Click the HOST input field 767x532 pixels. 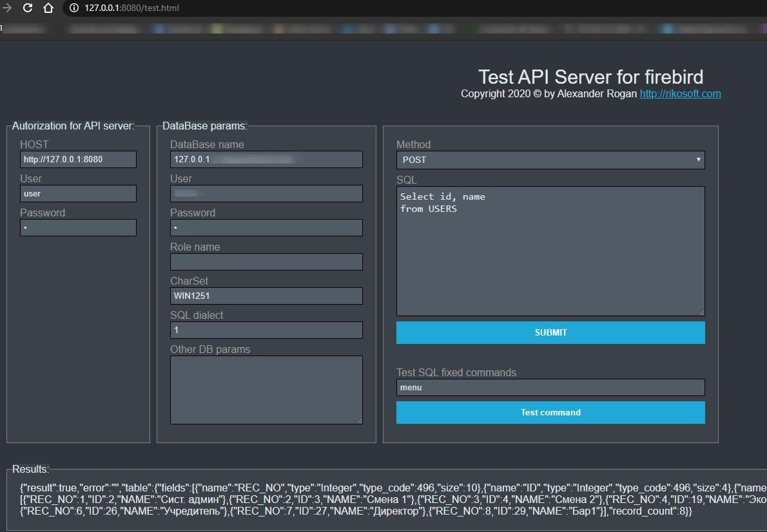pos(78,159)
